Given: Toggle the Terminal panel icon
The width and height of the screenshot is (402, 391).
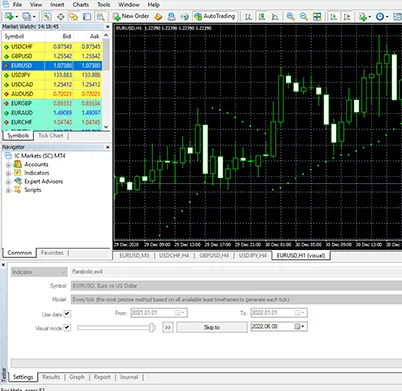Looking at the screenshot, I should [87, 16].
